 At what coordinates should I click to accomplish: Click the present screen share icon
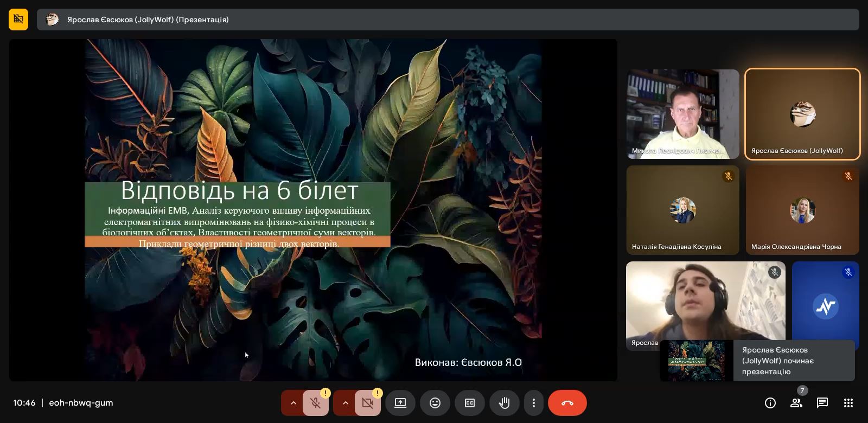pyautogui.click(x=400, y=403)
